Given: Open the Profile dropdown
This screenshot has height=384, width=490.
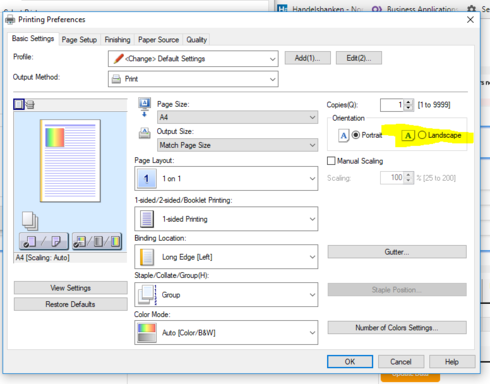Looking at the screenshot, I should 193,59.
